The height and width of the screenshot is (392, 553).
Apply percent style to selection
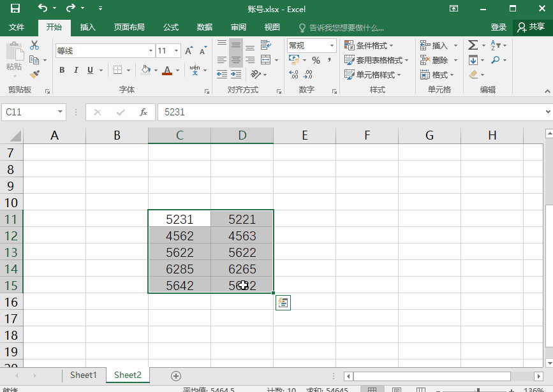coord(316,60)
